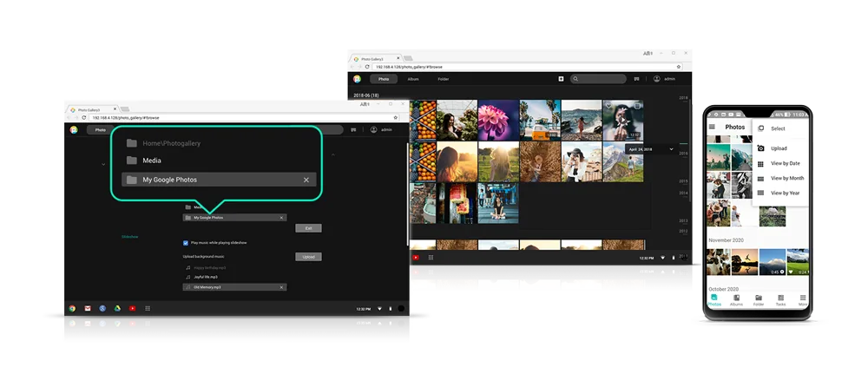Open Photos tab in phone bottom bar

[x=714, y=300]
